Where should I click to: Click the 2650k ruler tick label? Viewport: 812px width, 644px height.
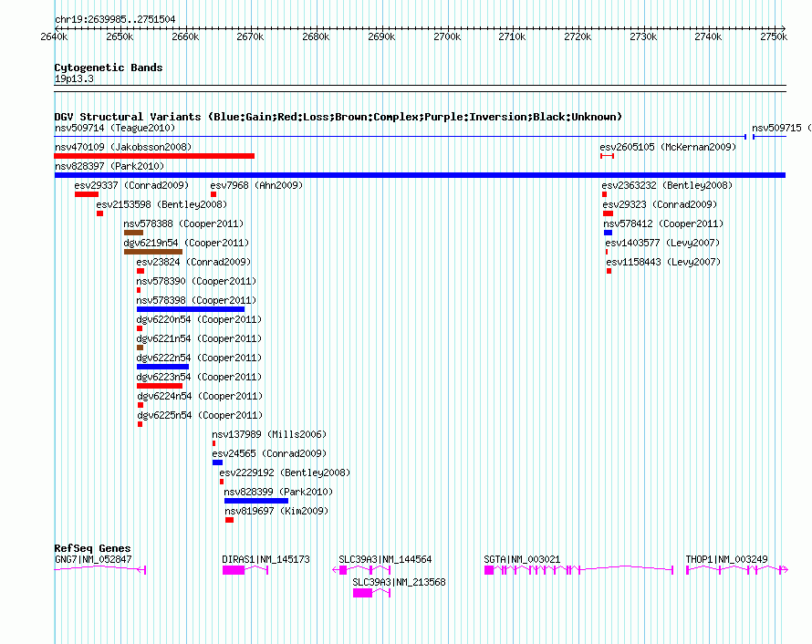pyautogui.click(x=120, y=36)
